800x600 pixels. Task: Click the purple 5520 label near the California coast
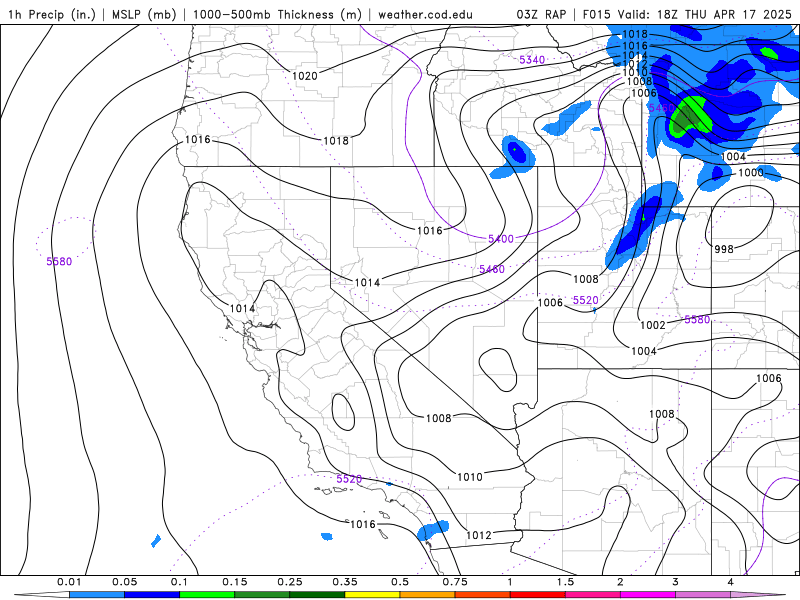pos(349,479)
